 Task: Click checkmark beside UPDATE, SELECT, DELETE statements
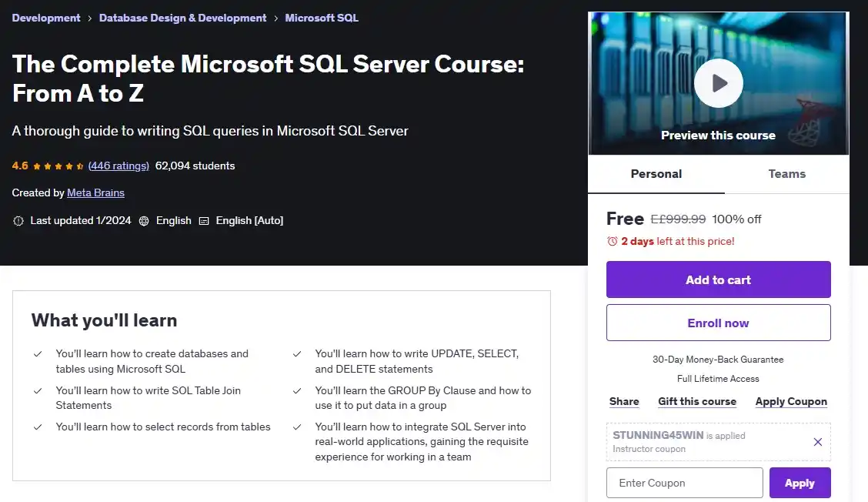pos(297,353)
